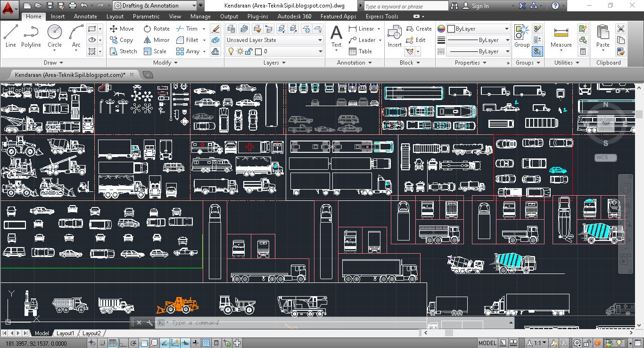
Task: Toggle Grid Display in status bar
Action: coord(112,343)
